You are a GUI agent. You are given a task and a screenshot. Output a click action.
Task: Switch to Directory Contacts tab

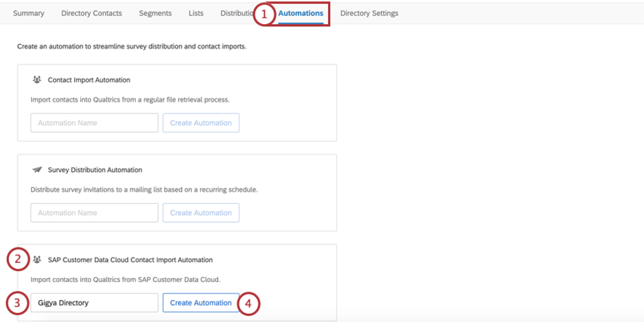pos(92,13)
